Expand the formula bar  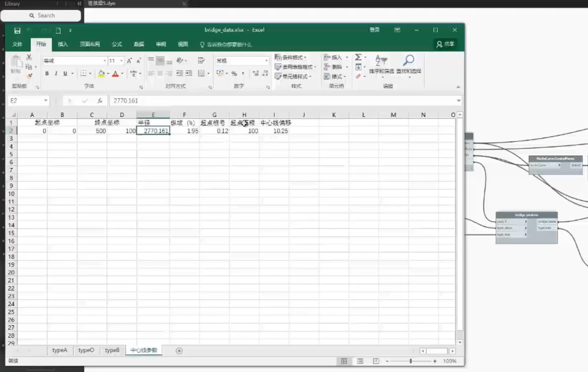tap(458, 101)
